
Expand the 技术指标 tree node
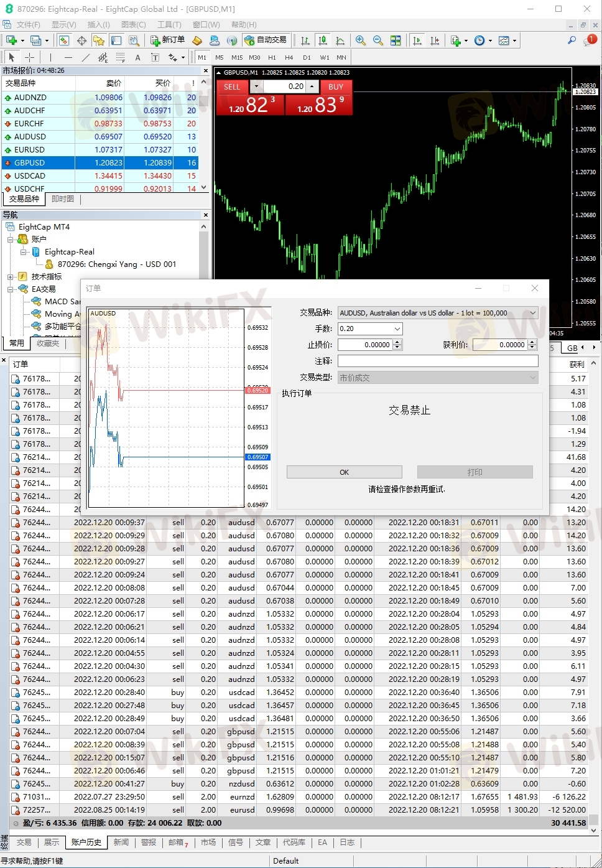click(x=11, y=276)
